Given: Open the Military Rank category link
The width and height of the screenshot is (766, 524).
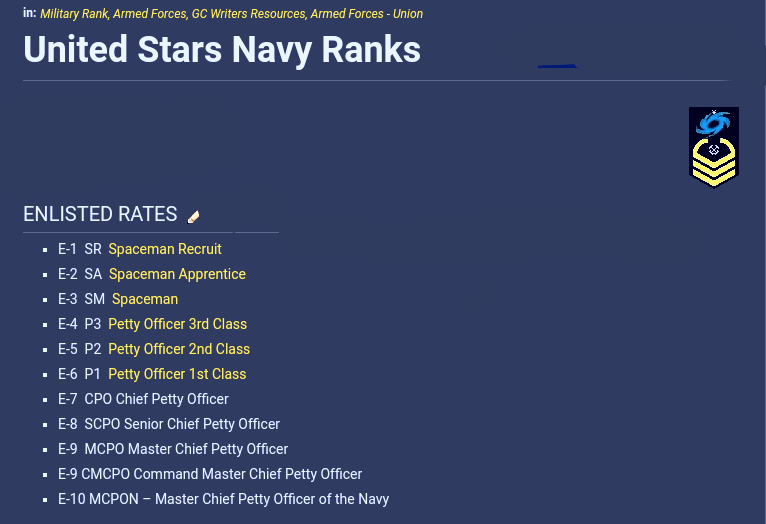Looking at the screenshot, I should coord(74,14).
